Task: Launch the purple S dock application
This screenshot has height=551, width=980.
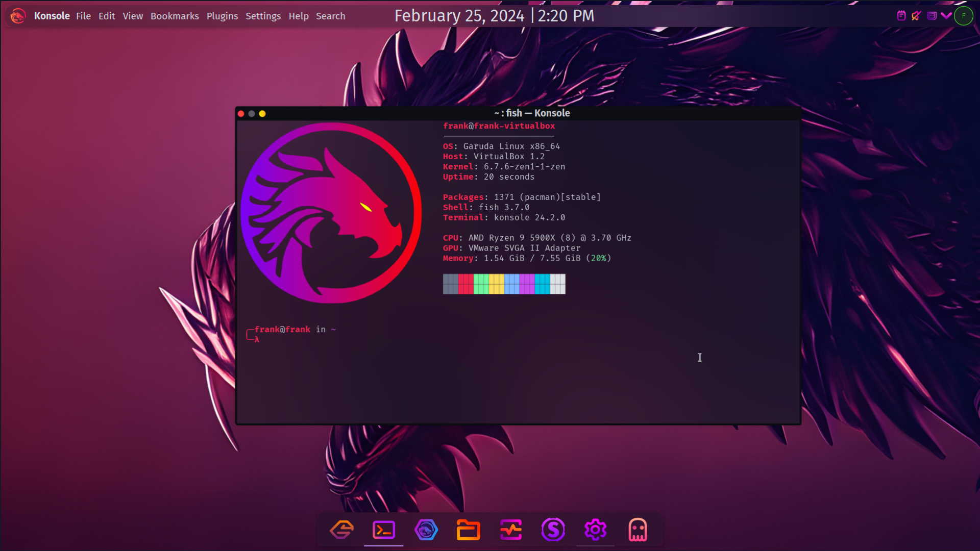Action: coord(553,530)
